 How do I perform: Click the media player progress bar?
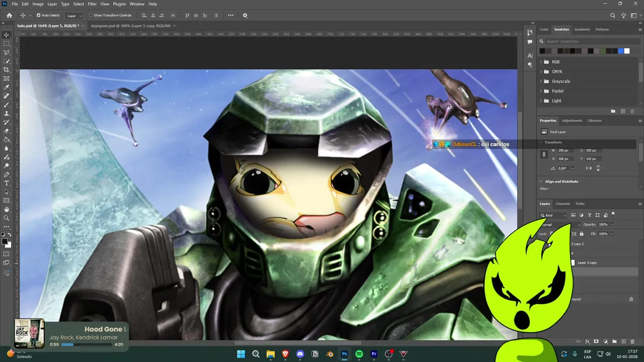(86, 345)
